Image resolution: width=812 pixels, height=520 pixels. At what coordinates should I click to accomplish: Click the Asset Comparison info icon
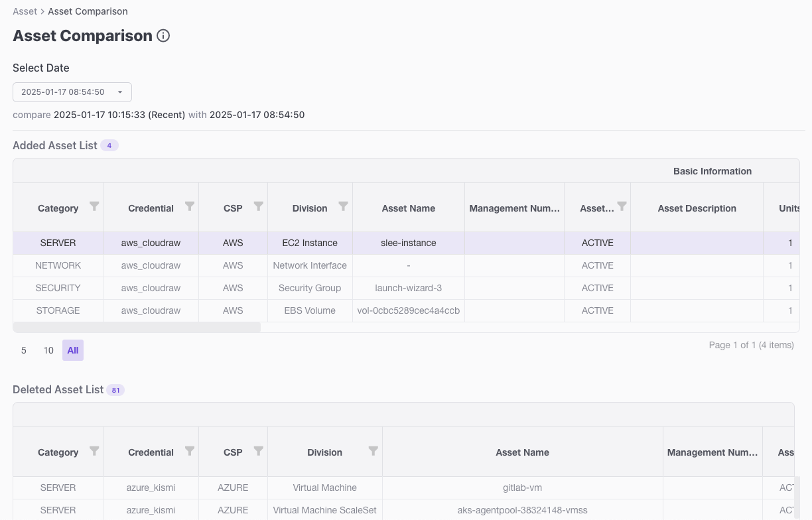(163, 36)
